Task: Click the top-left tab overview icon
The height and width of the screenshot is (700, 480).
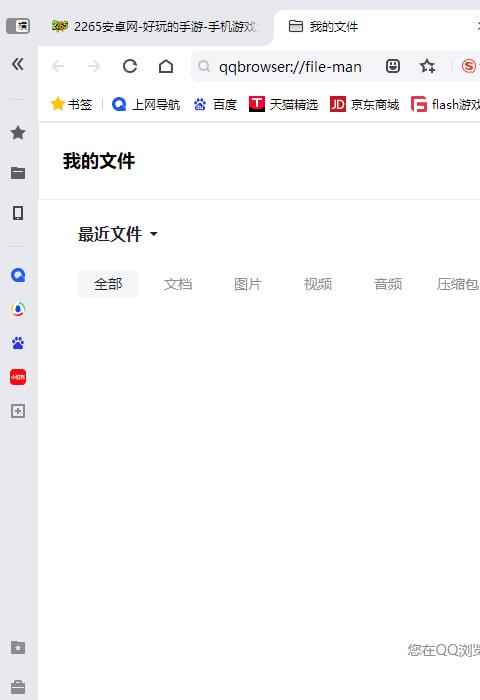Action: pos(18,26)
